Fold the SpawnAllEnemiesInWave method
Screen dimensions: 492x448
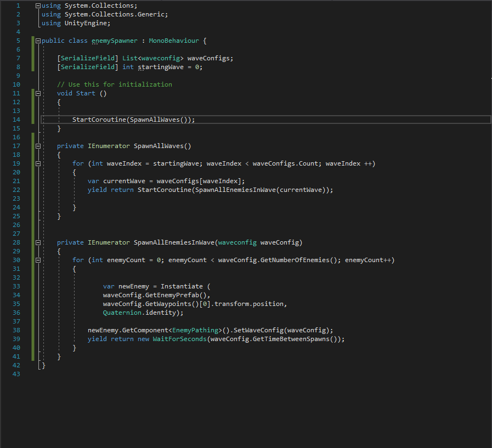click(37, 242)
